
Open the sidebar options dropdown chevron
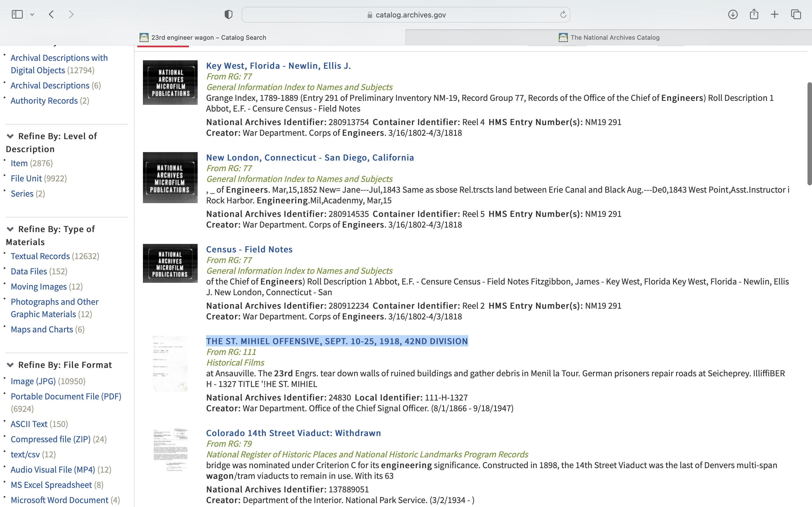[32, 14]
